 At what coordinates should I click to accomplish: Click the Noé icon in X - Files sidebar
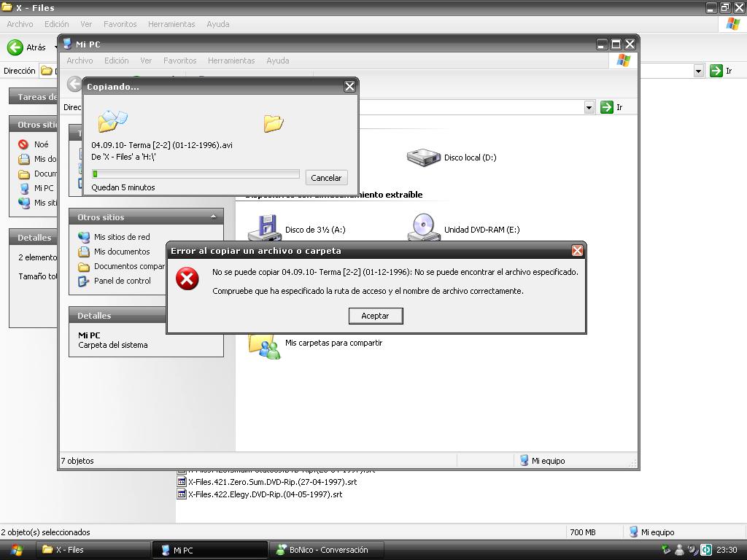[x=23, y=144]
